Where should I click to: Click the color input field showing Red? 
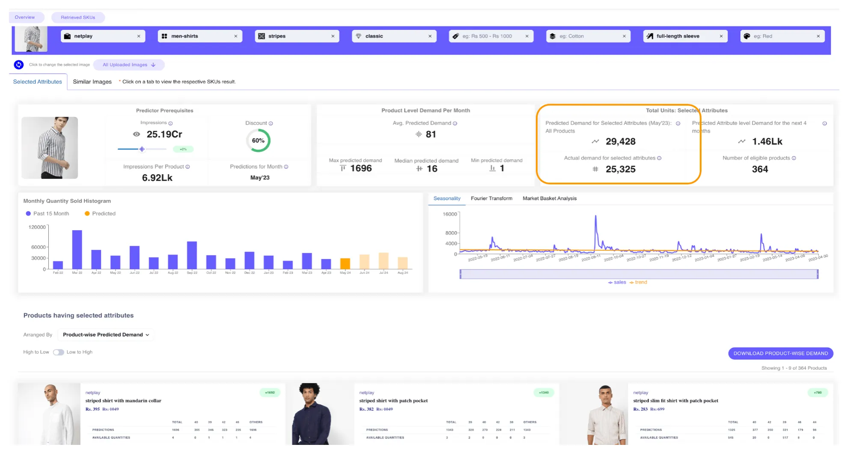click(x=782, y=36)
